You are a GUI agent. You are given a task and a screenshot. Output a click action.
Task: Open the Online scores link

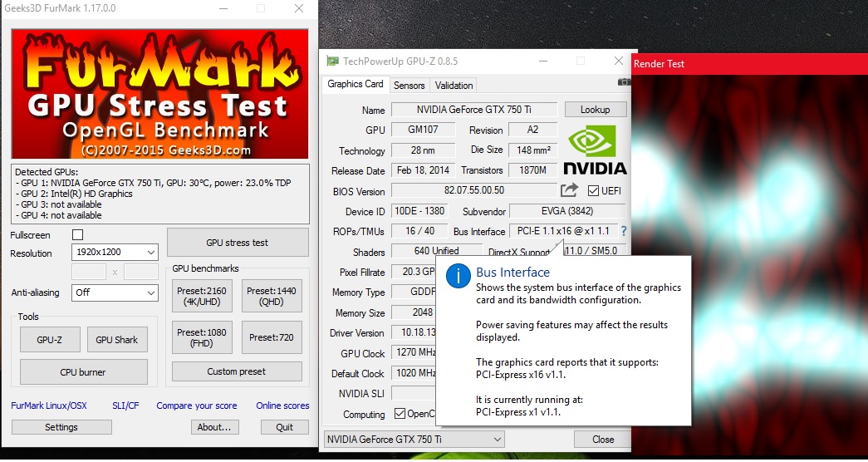click(282, 405)
